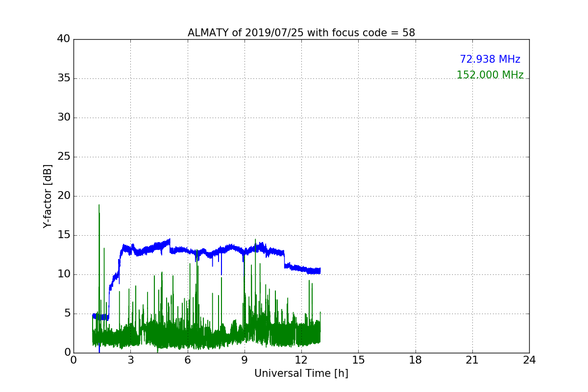This screenshot has height=392, width=588.
Task: Click the y-axis tick label 40
Action: coord(63,39)
